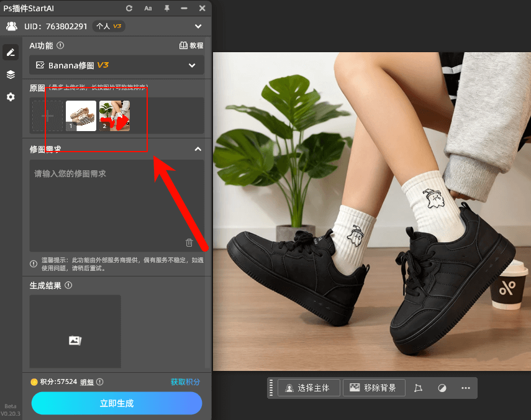The height and width of the screenshot is (420, 531).
Task: Open the Banana修图 function dropdown
Action: [x=117, y=65]
